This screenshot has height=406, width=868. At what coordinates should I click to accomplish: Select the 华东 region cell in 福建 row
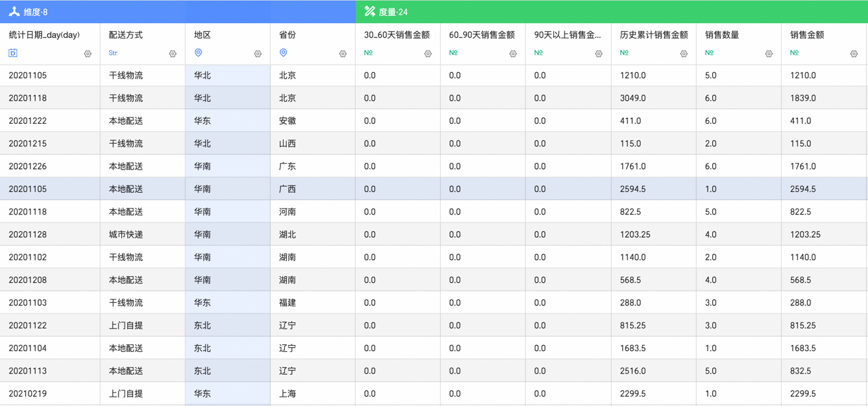(228, 303)
